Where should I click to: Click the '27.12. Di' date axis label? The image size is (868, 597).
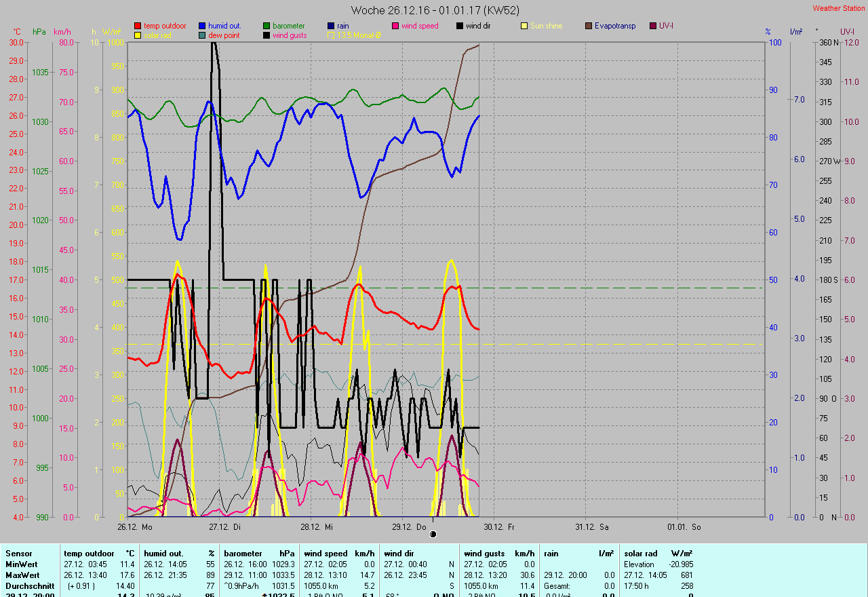[225, 526]
